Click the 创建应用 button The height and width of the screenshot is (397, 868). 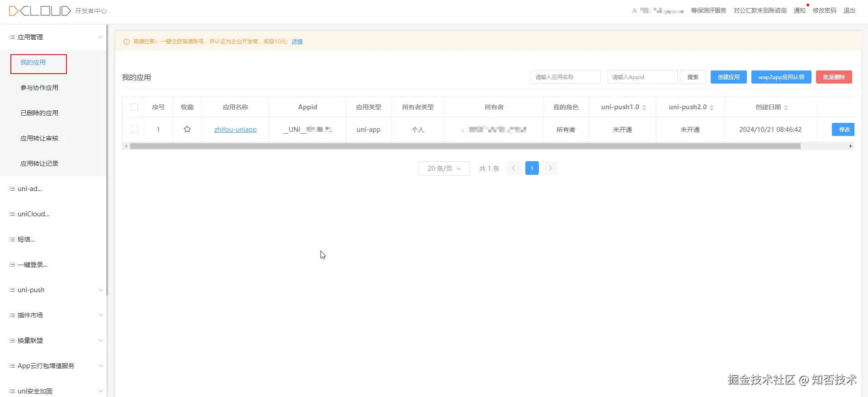click(x=729, y=77)
